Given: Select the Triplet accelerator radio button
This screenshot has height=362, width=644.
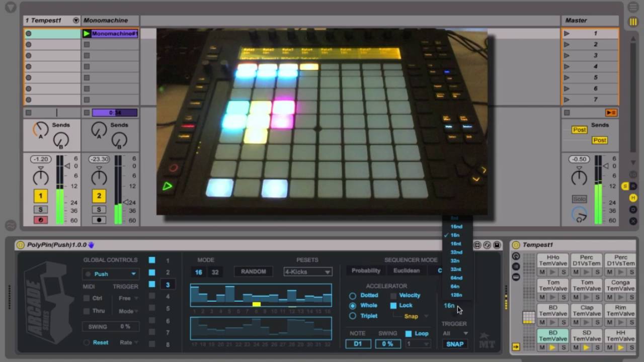Looking at the screenshot, I should click(353, 316).
